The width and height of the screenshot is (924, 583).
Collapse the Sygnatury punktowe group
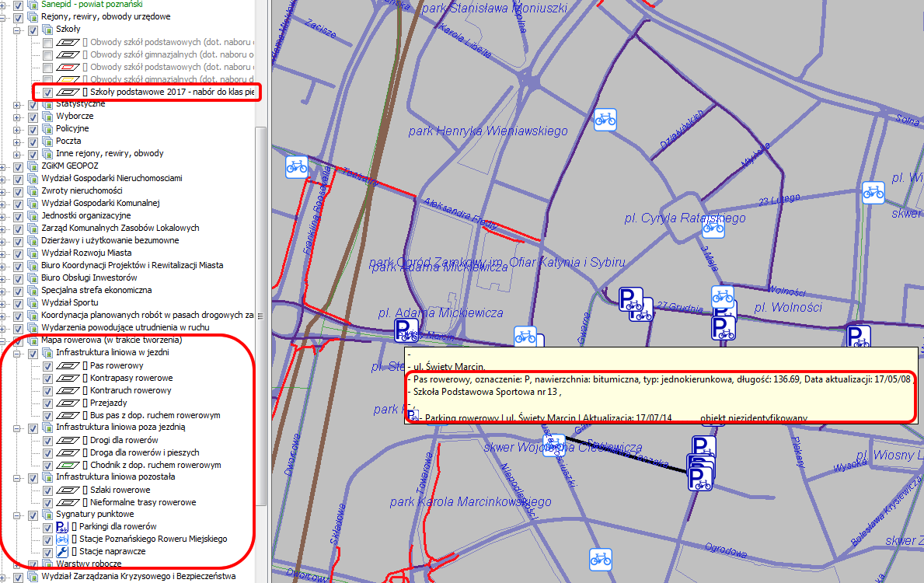click(18, 515)
